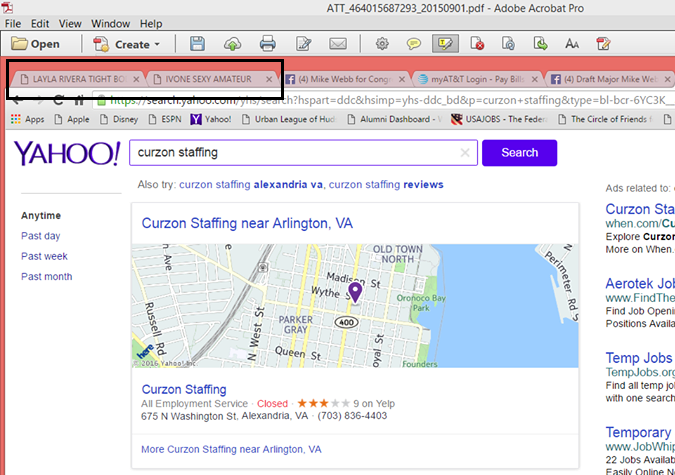Viewport: 675px width, 475px height.
Task: Close the IVONE tab
Action: [269, 79]
